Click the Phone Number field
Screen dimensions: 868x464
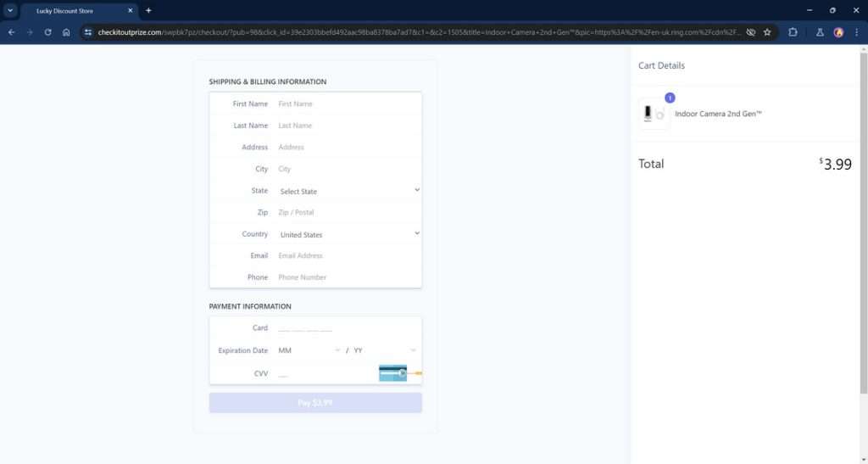[348, 277]
